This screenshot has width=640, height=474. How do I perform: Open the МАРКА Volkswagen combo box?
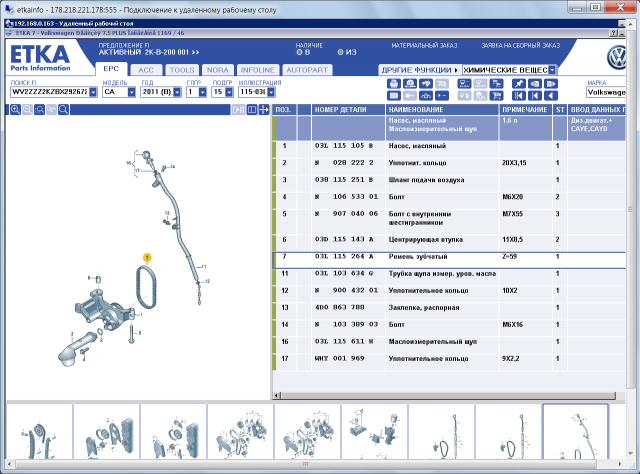point(606,92)
